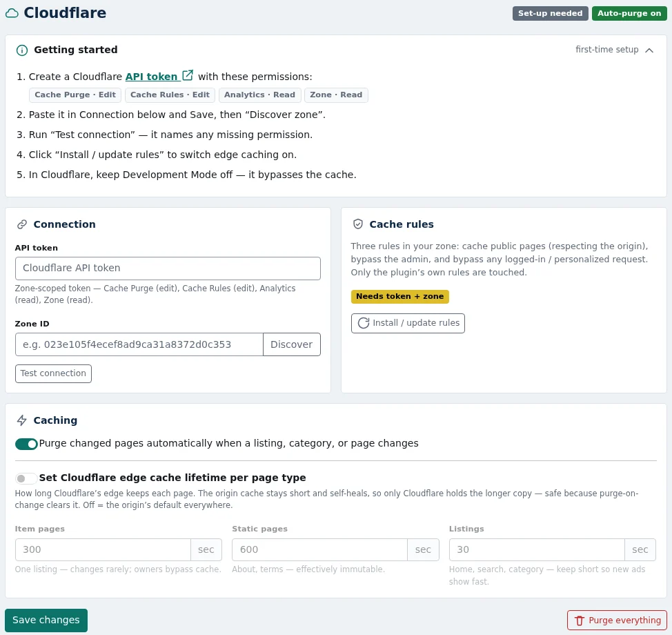Click the Item pages label
The image size is (672, 635).
click(x=40, y=529)
